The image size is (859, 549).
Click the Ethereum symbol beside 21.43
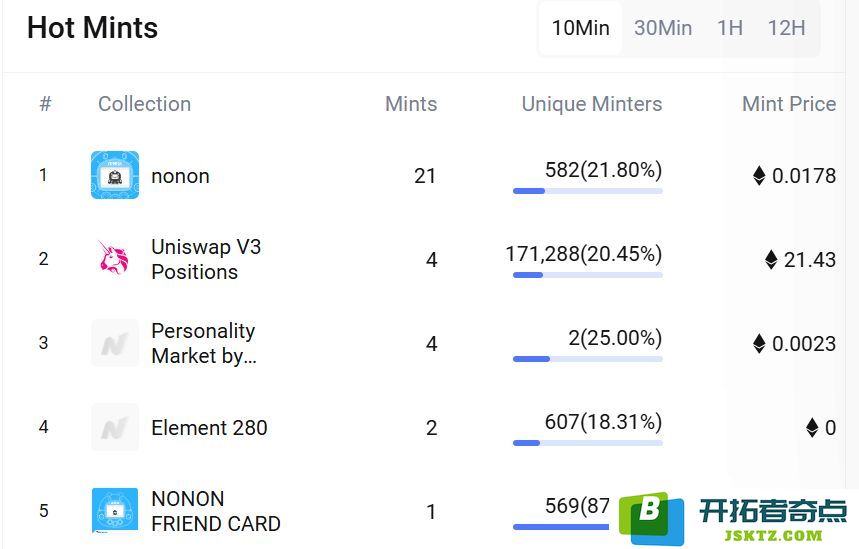click(771, 260)
